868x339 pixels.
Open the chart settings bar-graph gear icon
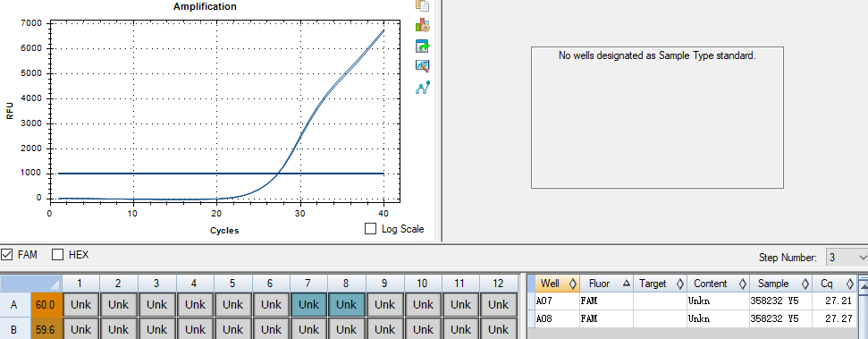422,25
